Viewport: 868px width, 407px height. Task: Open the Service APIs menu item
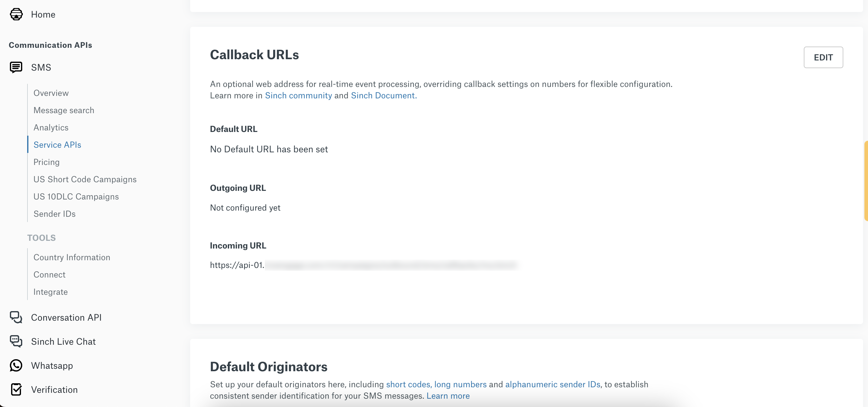tap(57, 145)
